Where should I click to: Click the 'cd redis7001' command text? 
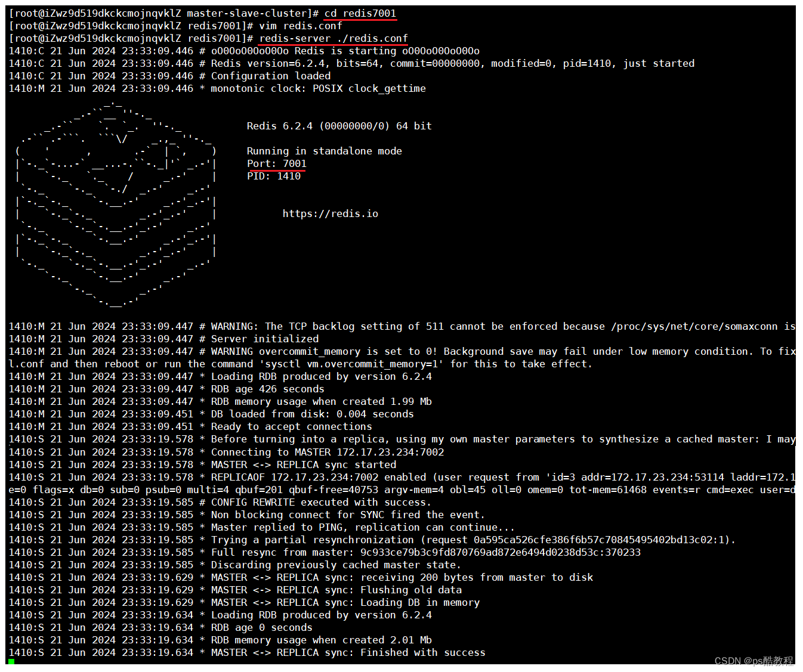(360, 13)
